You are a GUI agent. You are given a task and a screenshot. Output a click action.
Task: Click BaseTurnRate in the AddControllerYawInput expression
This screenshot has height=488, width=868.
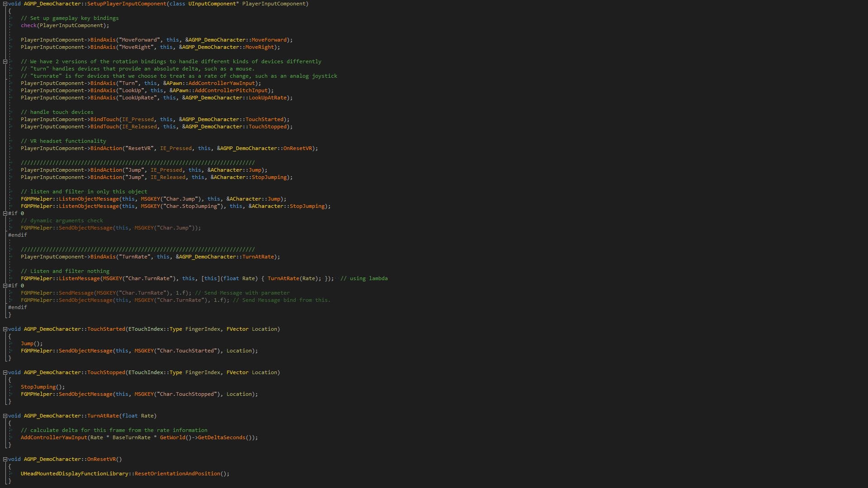[x=132, y=437]
